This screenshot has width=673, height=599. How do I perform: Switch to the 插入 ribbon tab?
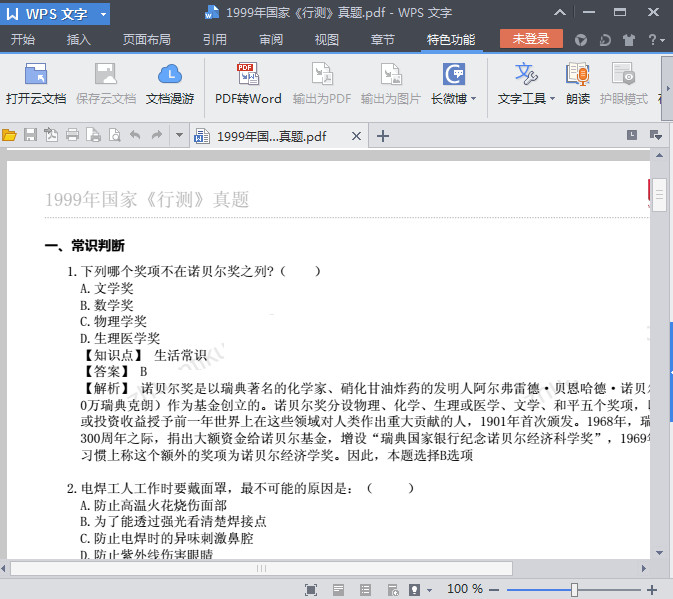point(79,40)
